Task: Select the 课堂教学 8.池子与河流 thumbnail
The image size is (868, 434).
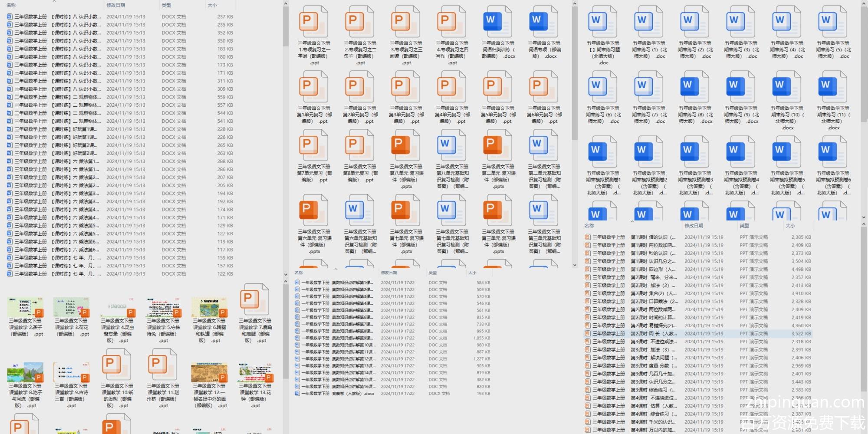Action: click(x=25, y=372)
